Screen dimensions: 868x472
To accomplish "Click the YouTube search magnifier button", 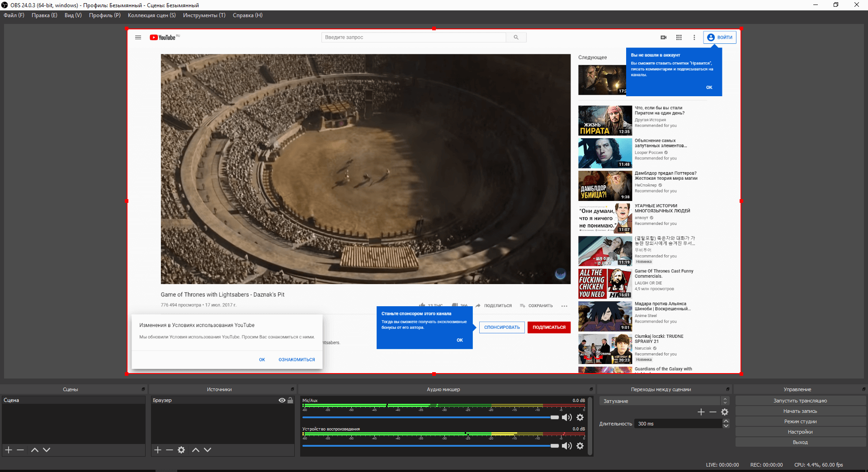I will pos(516,37).
